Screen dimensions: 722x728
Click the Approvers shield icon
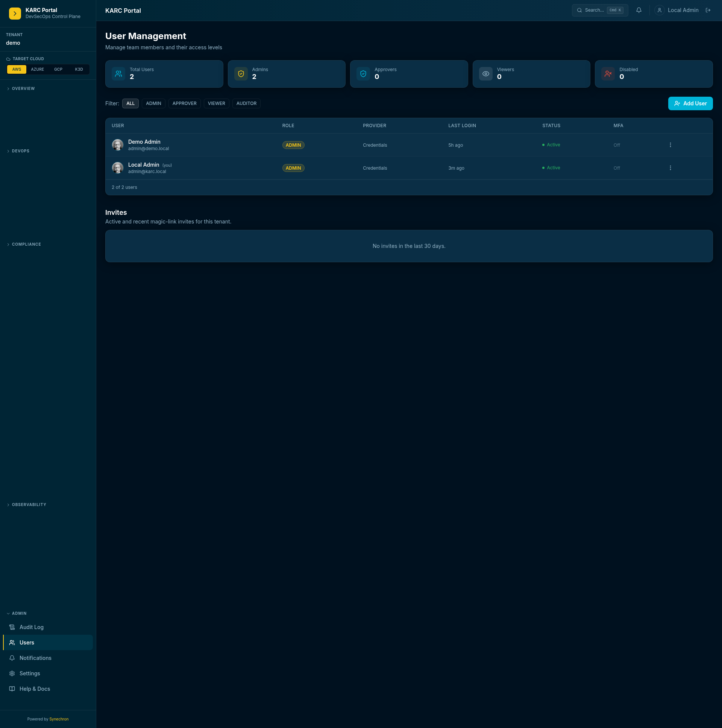point(364,74)
